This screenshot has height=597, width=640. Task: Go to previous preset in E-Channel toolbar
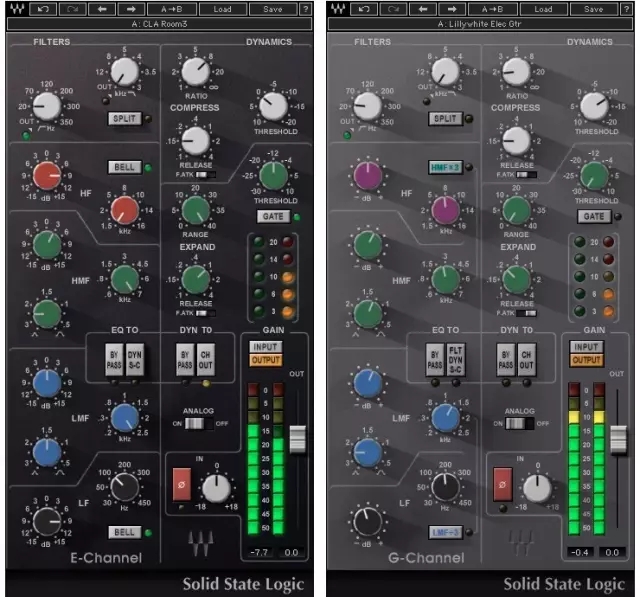pos(102,9)
